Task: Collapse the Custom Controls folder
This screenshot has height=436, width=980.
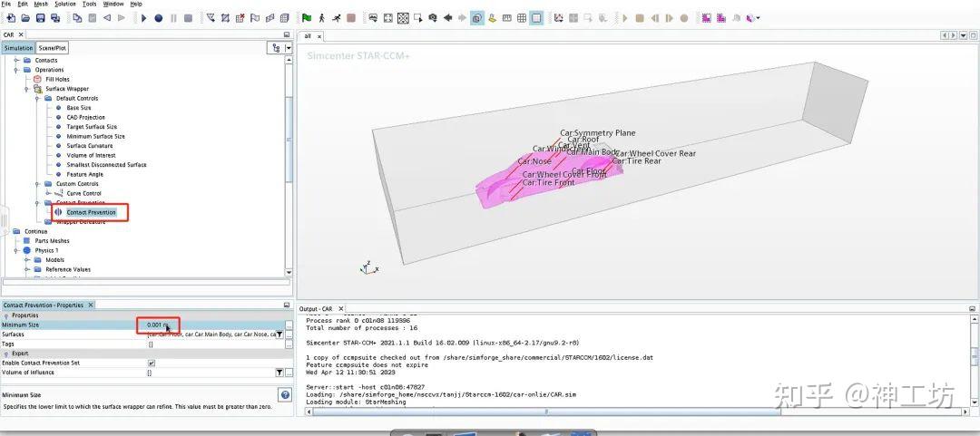Action: [x=38, y=184]
